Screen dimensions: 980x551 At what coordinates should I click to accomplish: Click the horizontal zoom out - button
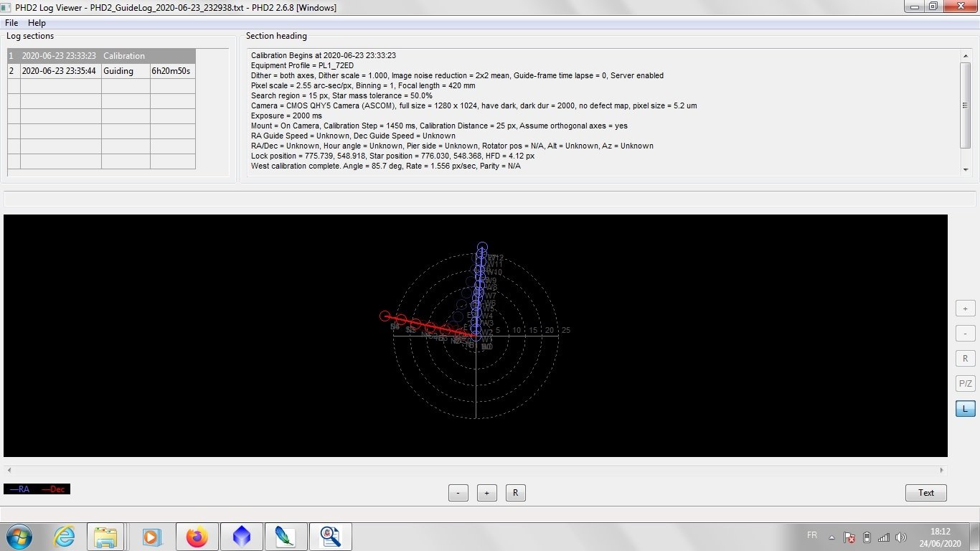[458, 493]
